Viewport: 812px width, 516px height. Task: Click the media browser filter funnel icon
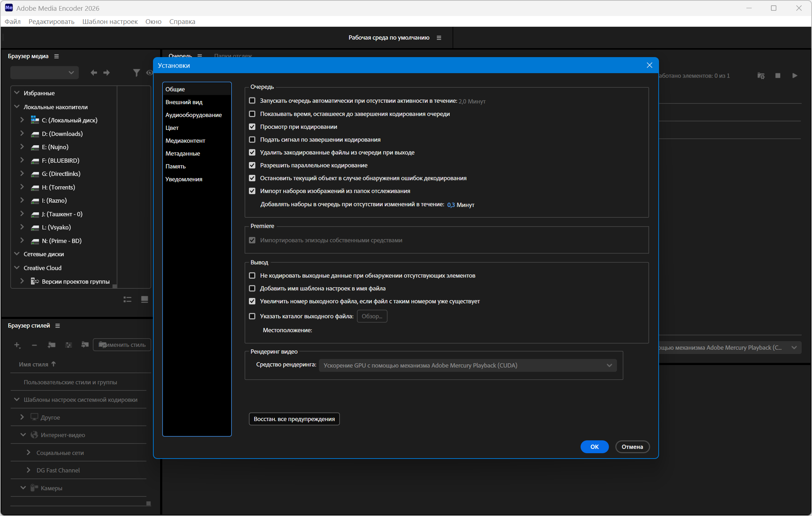pos(136,73)
